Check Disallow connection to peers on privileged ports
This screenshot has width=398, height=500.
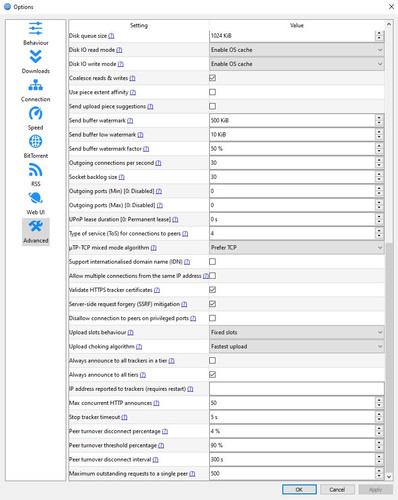tap(213, 318)
